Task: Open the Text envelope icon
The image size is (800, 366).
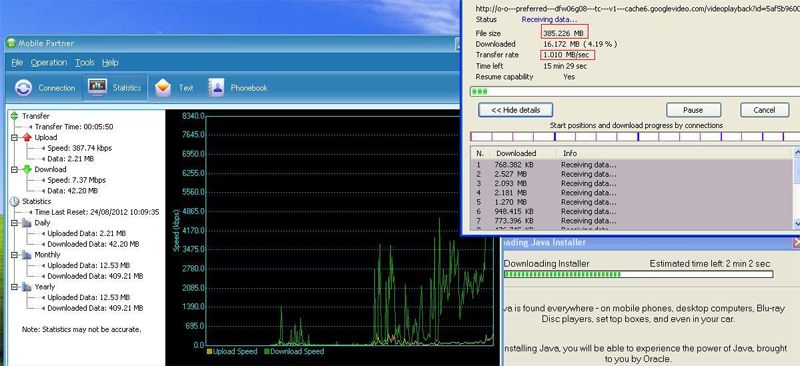Action: click(163, 88)
